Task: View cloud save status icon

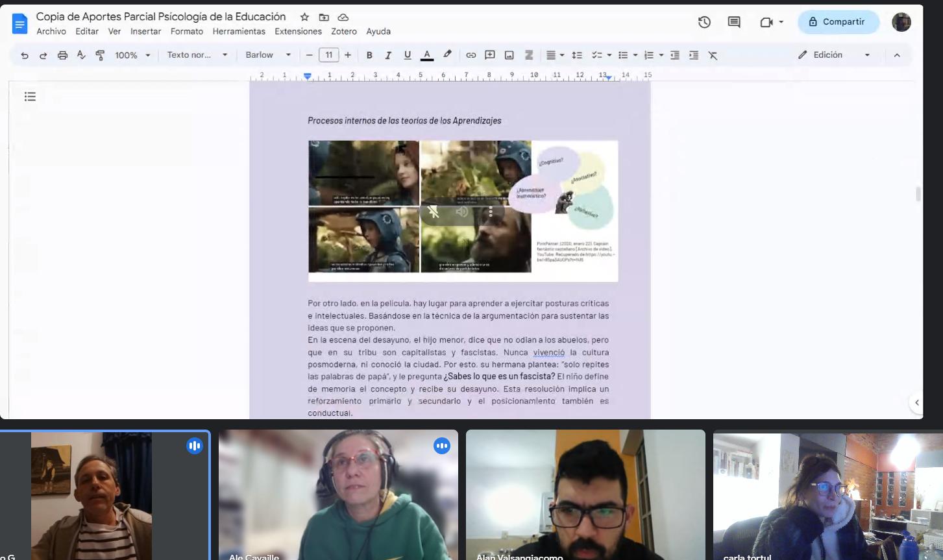Action: (343, 17)
